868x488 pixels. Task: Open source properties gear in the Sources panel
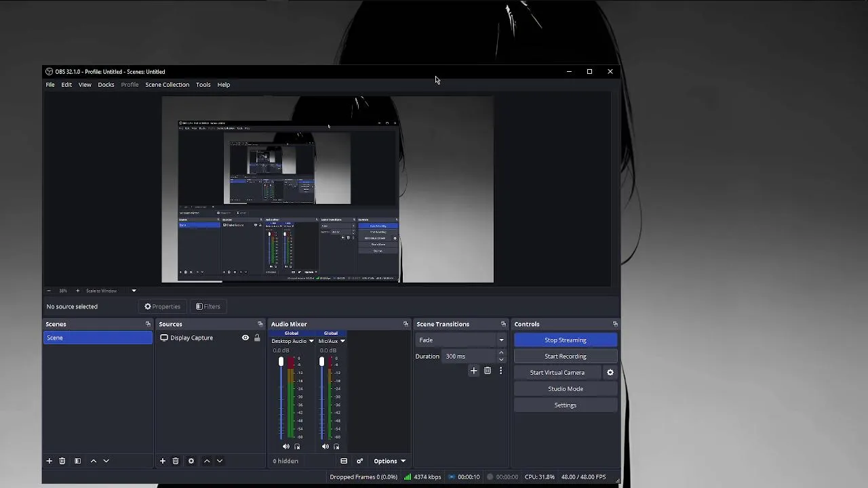191,461
